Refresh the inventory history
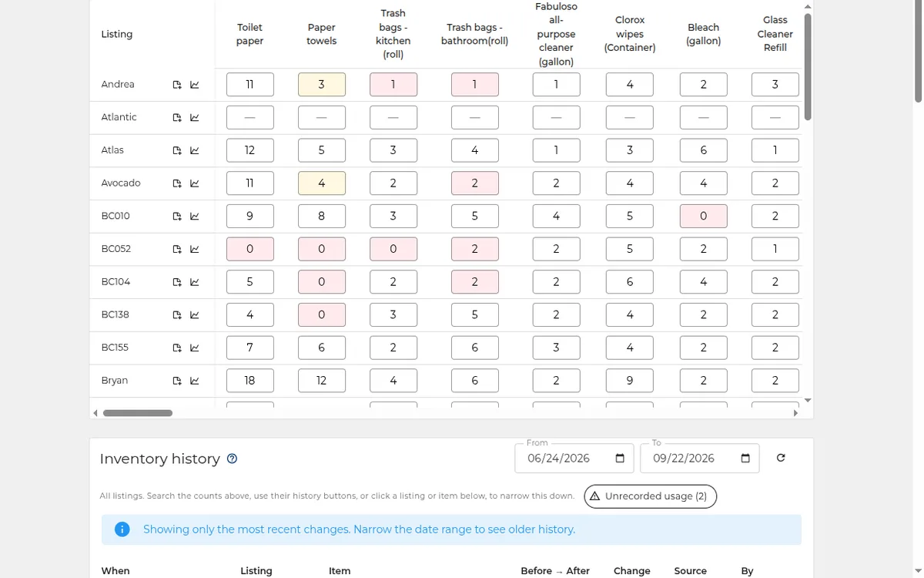 click(781, 458)
